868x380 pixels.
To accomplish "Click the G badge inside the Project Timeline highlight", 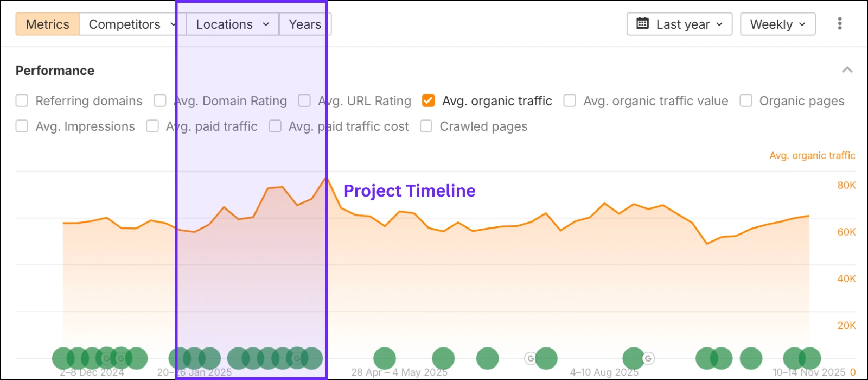I will tap(296, 358).
